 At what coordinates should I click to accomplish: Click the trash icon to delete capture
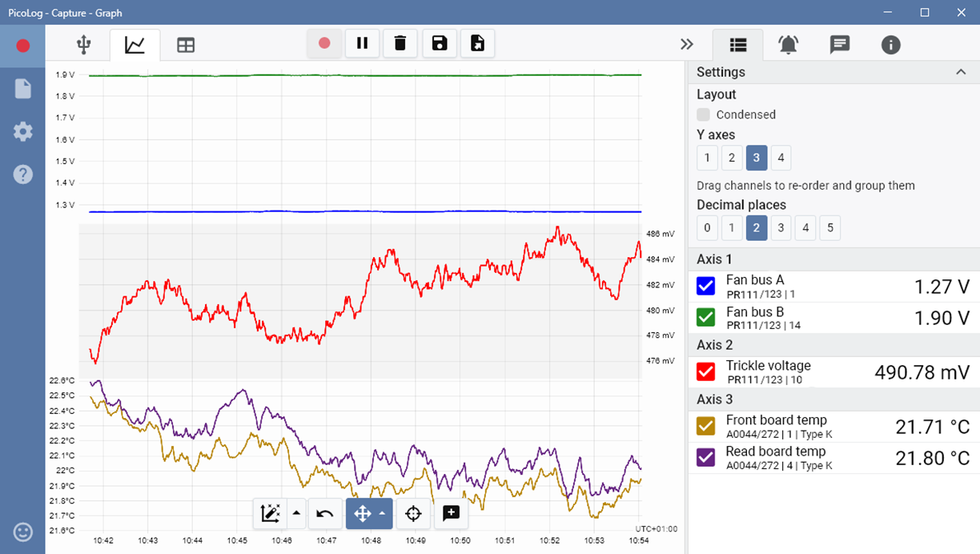(400, 43)
